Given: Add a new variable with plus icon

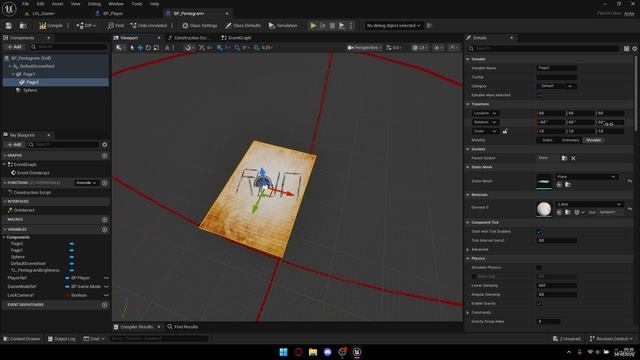Looking at the screenshot, I should 104,229.
